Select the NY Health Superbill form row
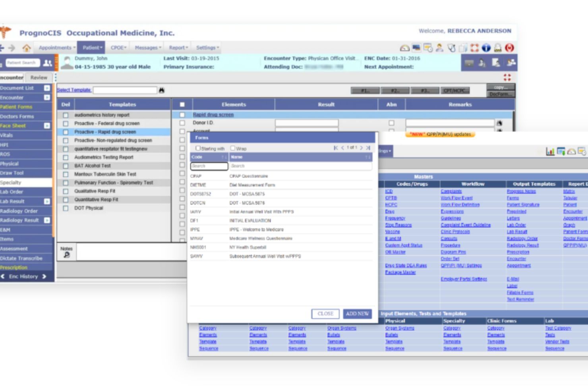Screen dimensions: 588x392 tap(281, 247)
